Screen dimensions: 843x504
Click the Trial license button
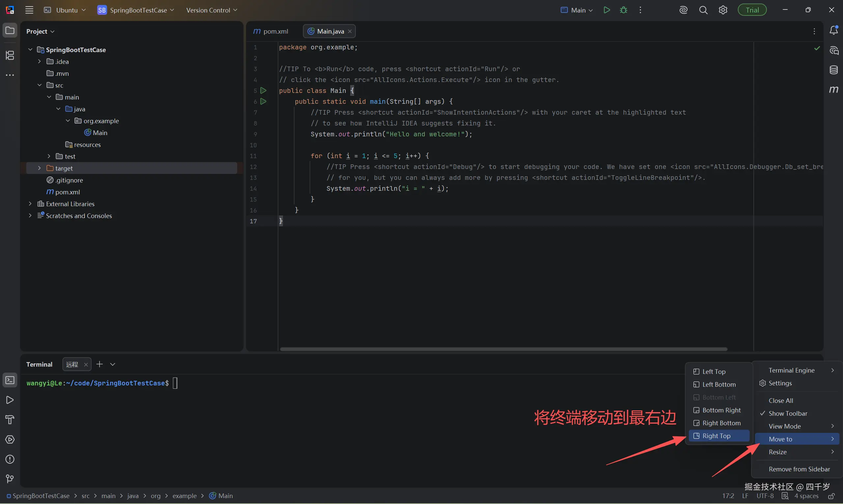[752, 10]
